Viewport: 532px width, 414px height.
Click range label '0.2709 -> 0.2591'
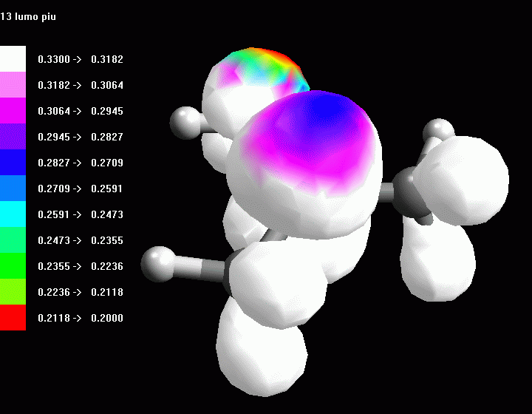click(x=81, y=189)
